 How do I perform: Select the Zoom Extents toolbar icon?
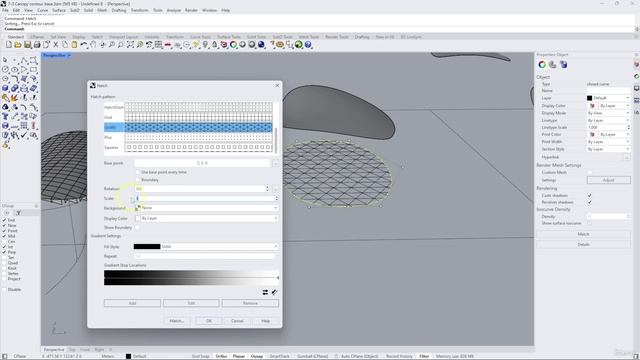point(130,44)
